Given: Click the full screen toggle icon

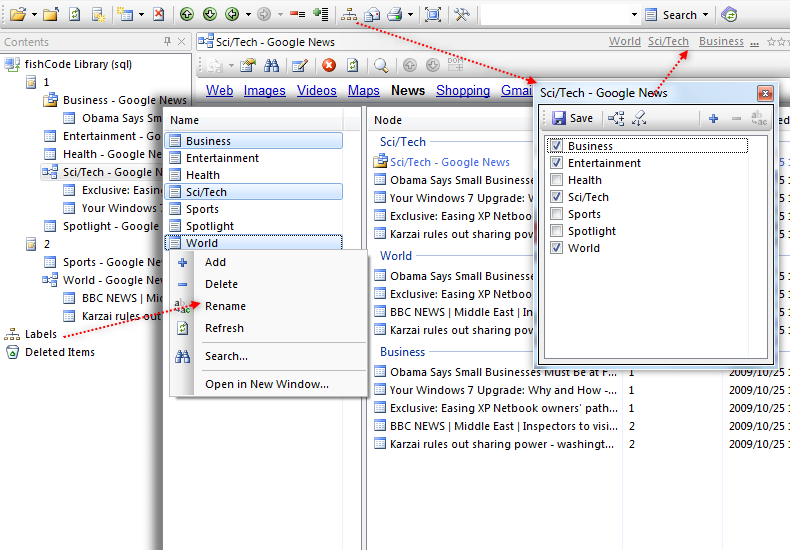Looking at the screenshot, I should pos(433,15).
